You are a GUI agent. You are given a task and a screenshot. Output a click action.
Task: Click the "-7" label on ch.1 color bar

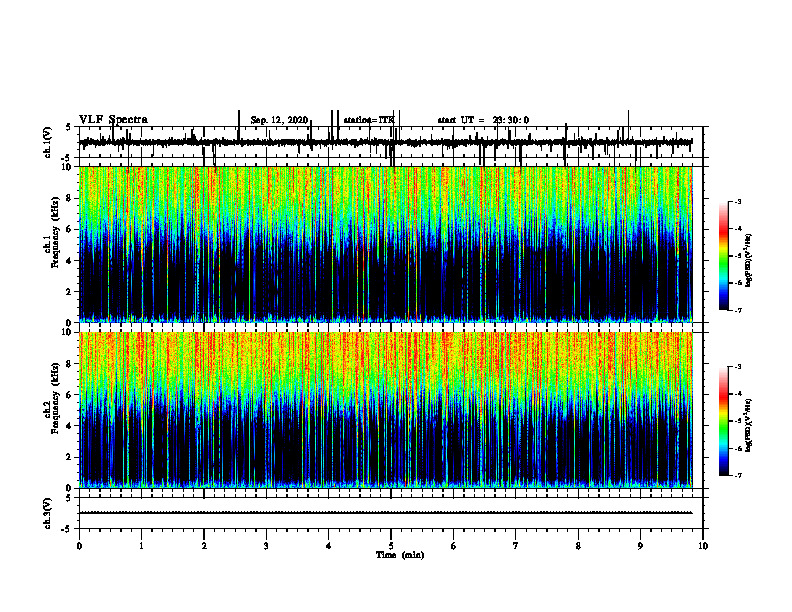(x=738, y=310)
